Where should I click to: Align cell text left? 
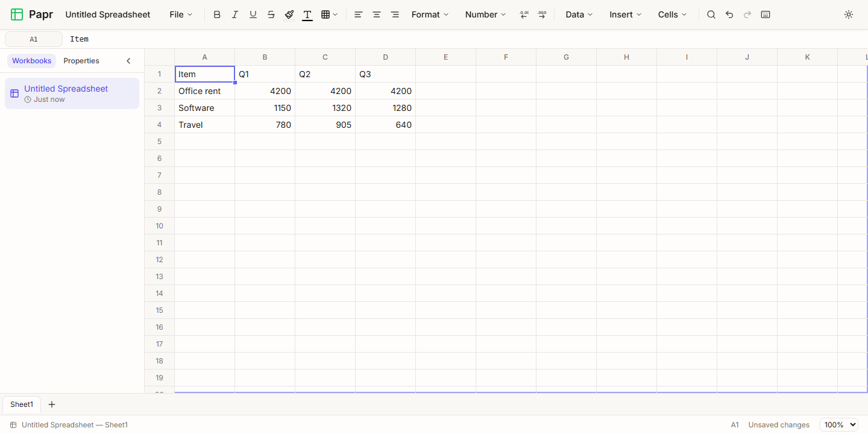pos(359,14)
